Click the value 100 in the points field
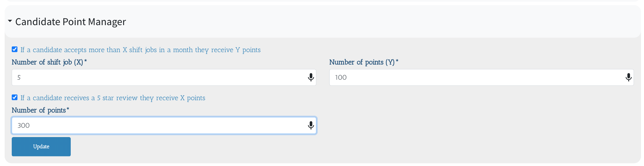Screen dimensions: 644x166 341,78
